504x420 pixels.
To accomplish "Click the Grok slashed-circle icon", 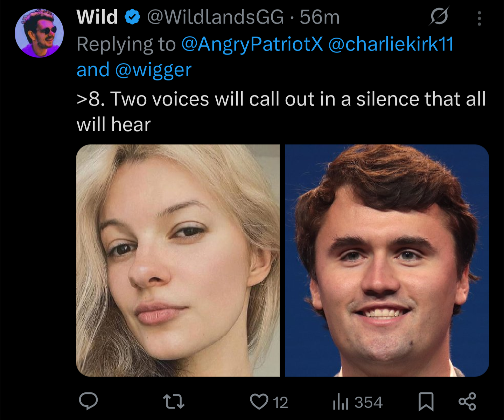I will 439,16.
